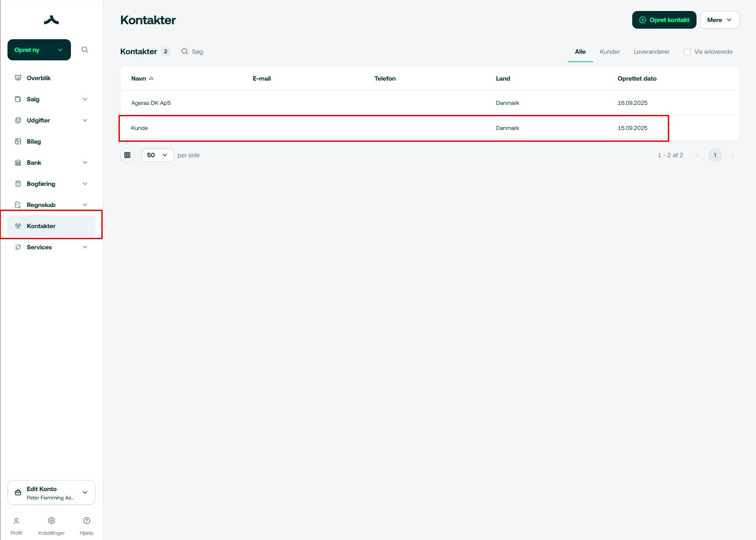
Task: Enable the Vis arkiverede checkbox
Action: (687, 52)
